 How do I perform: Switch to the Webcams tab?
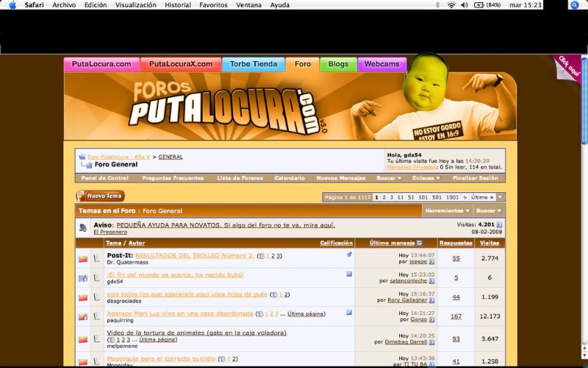coord(381,64)
